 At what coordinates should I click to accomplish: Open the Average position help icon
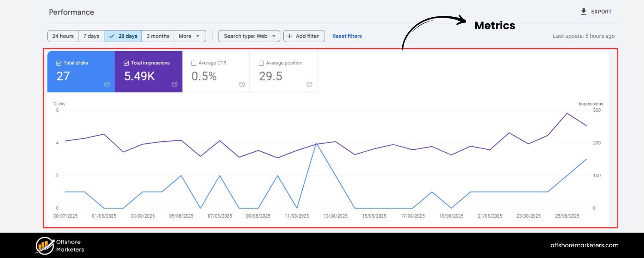[x=309, y=85]
